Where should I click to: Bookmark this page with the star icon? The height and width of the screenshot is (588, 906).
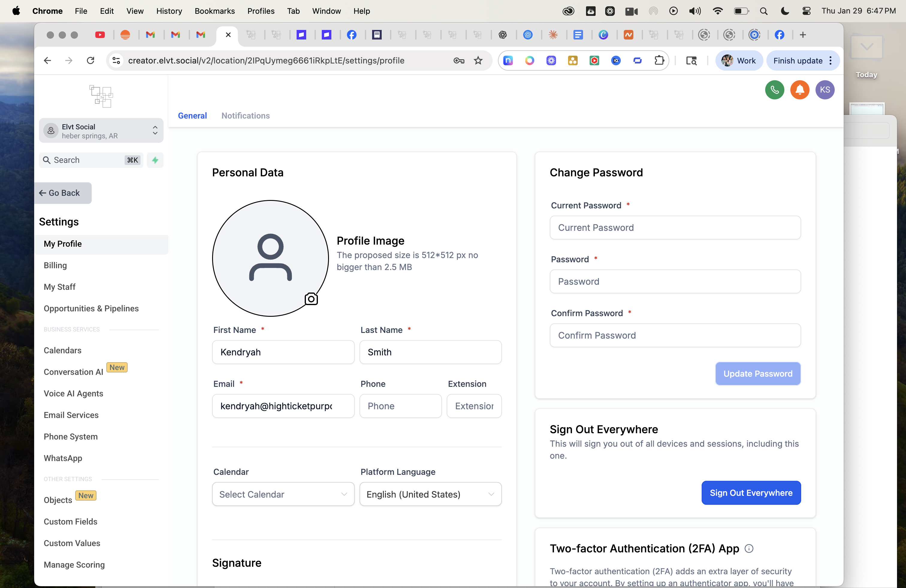point(478,60)
